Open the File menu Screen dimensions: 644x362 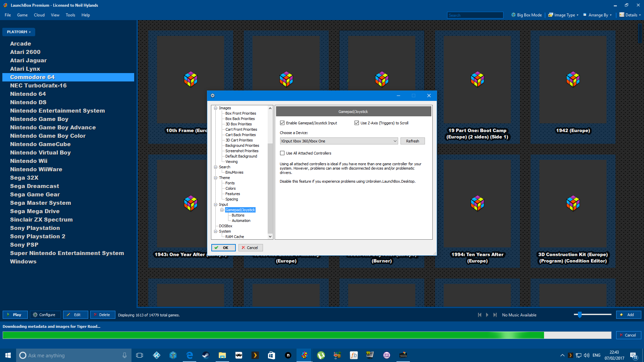pyautogui.click(x=8, y=15)
